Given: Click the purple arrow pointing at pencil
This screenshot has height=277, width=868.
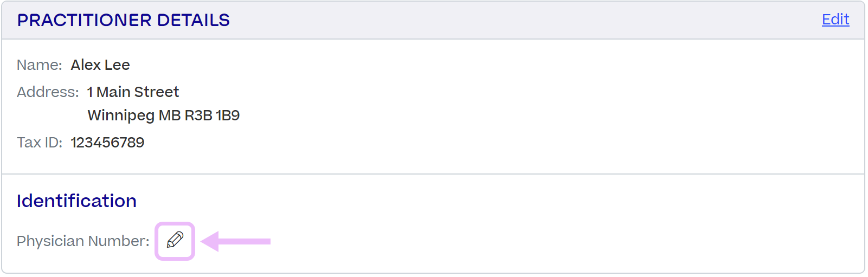Looking at the screenshot, I should [236, 241].
